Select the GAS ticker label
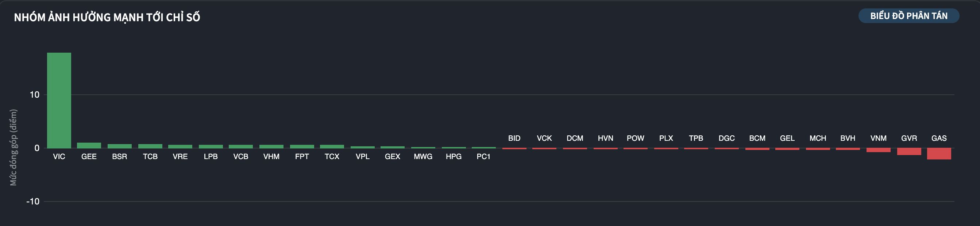The width and height of the screenshot is (980, 226). pyautogui.click(x=939, y=138)
